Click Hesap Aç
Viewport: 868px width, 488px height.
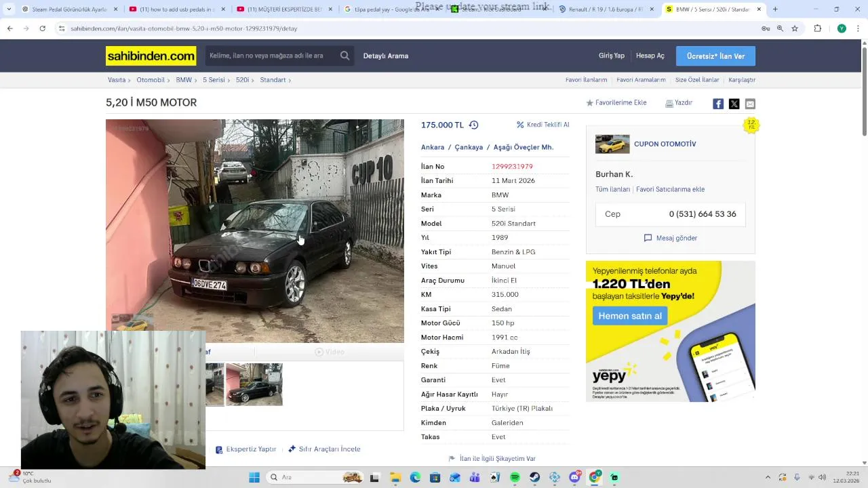[x=650, y=56]
